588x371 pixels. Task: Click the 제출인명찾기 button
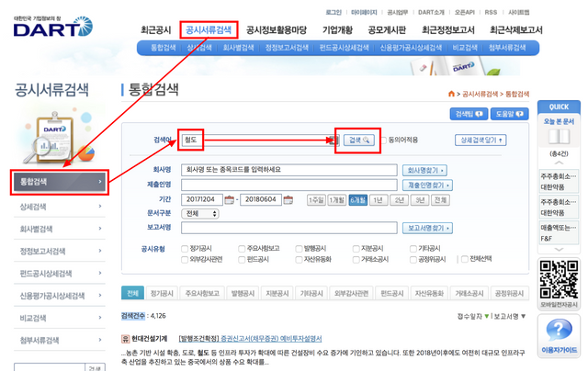427,185
